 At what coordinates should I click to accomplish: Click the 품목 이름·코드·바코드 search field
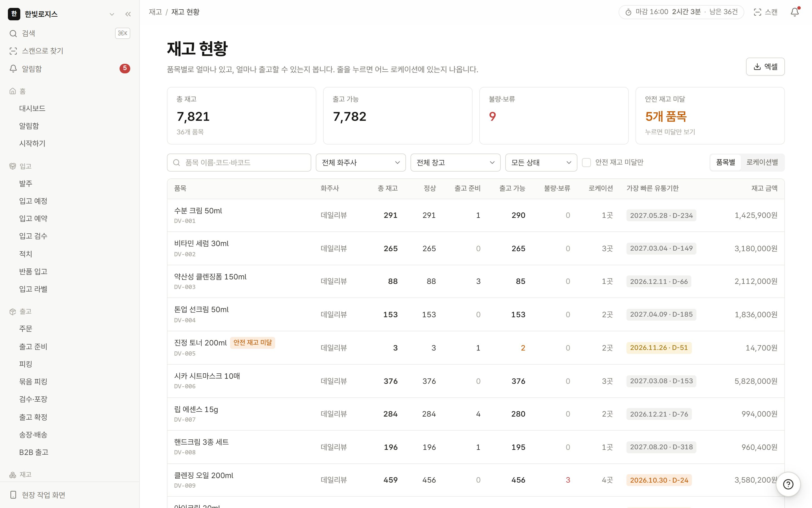point(239,163)
